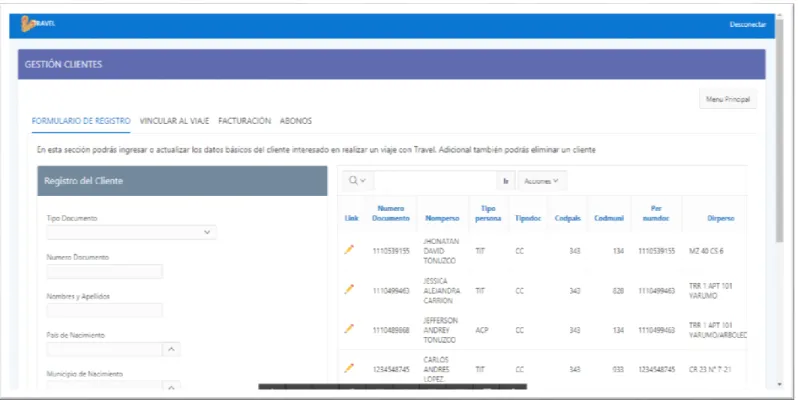Screen dimensions: 798x400
Task: Select name cell JHONATAN DAVID TONUZCO
Action: [441, 251]
